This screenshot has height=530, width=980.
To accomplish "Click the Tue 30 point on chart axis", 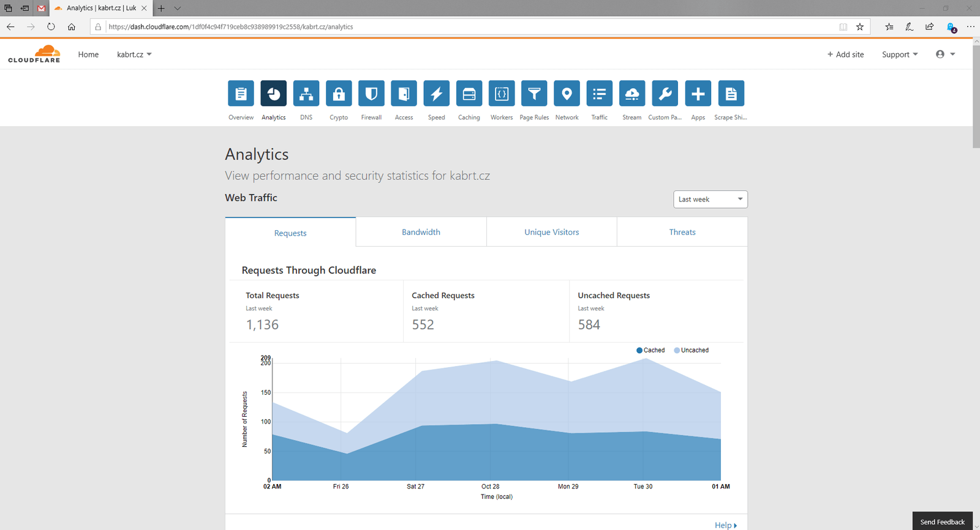I will pos(643,487).
